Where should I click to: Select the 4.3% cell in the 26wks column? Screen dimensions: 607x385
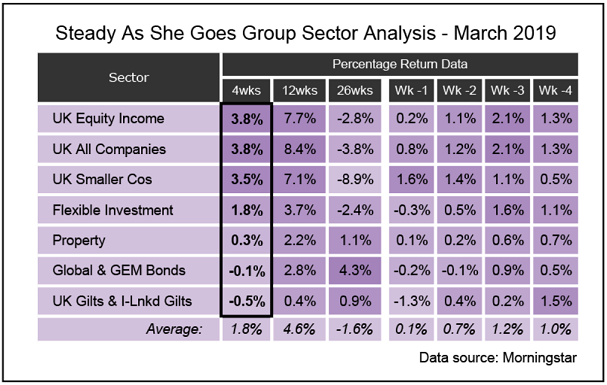355,270
